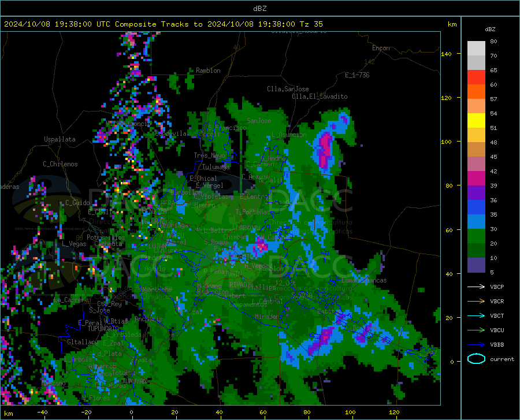This screenshot has height=420, width=520.
Task: Click the orange VBCR arrow icon
Action: (x=476, y=301)
